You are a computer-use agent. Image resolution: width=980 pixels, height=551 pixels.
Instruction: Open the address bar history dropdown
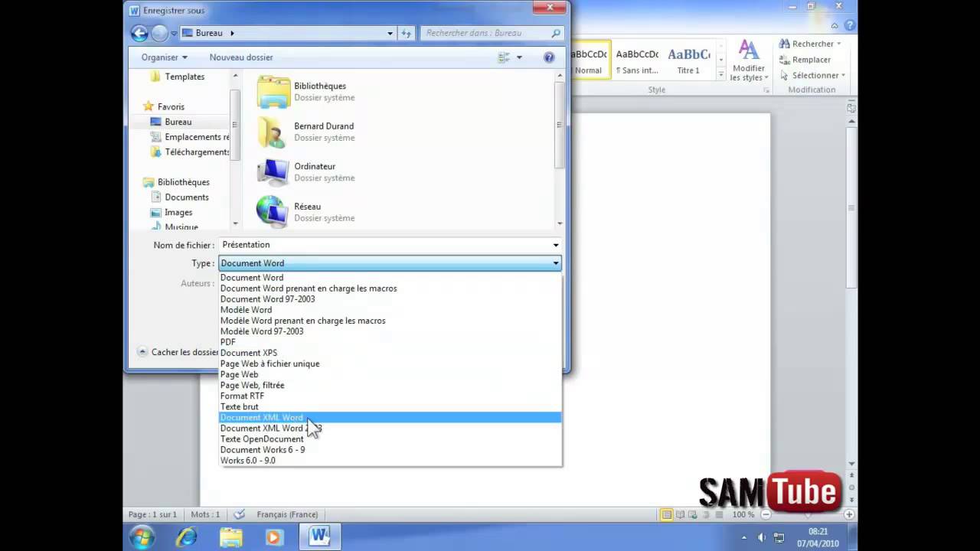(390, 33)
